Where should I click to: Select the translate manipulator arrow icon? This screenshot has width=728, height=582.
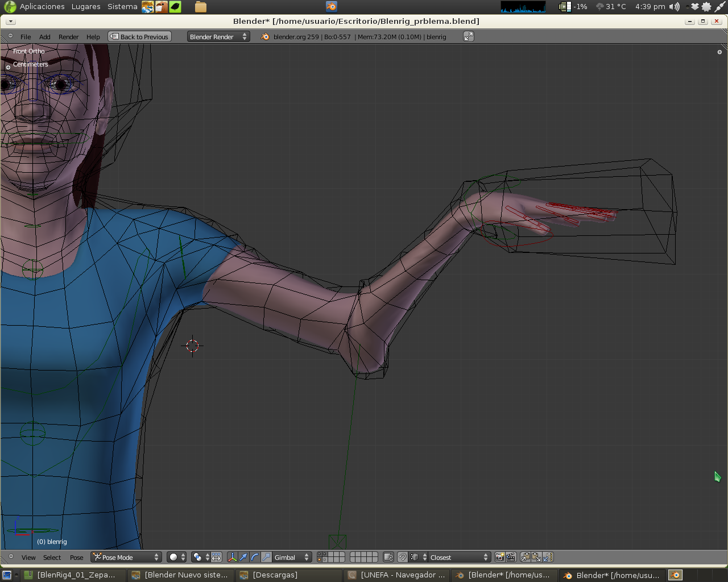tap(243, 557)
